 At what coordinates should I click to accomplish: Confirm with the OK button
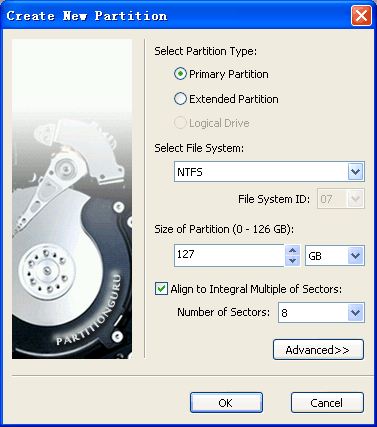click(226, 403)
